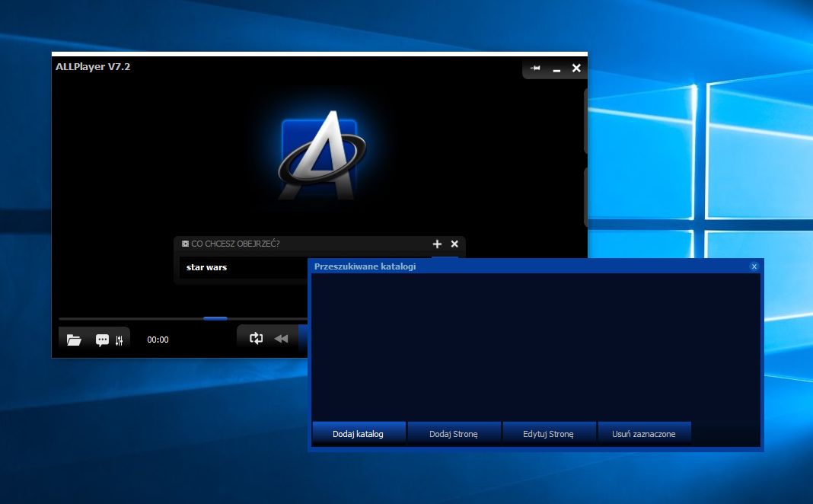
Task: Close the "Co chcesz obejrzeć?" search panel
Action: coord(454,244)
